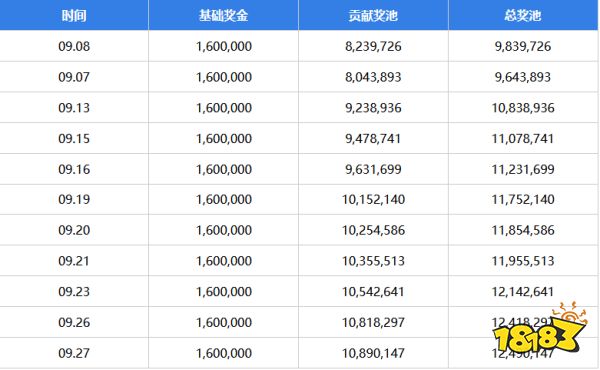Screen dimensions: 600x370
Task: Select the date cell 09.08
Action: (x=74, y=46)
